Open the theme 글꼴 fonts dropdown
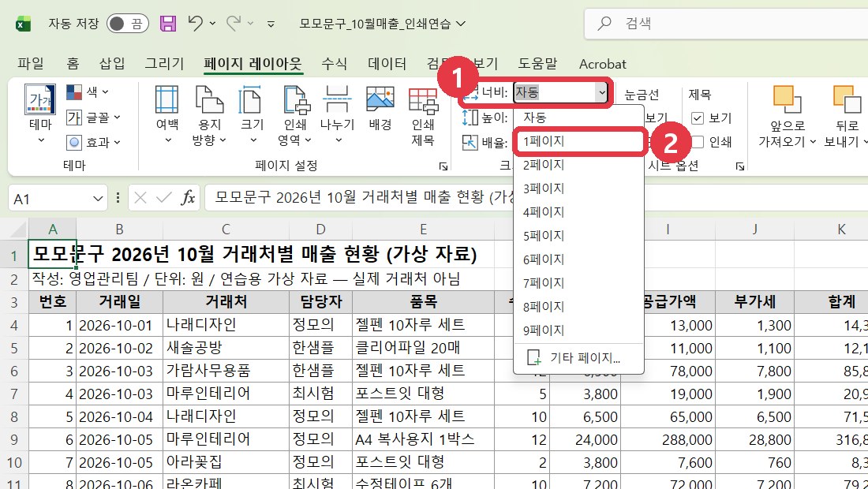 pos(93,118)
